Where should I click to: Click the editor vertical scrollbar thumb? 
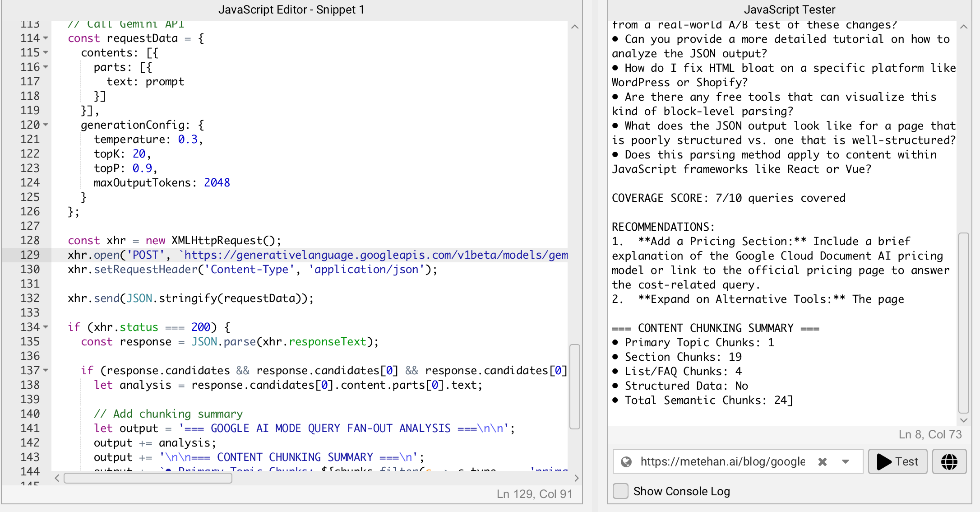574,386
